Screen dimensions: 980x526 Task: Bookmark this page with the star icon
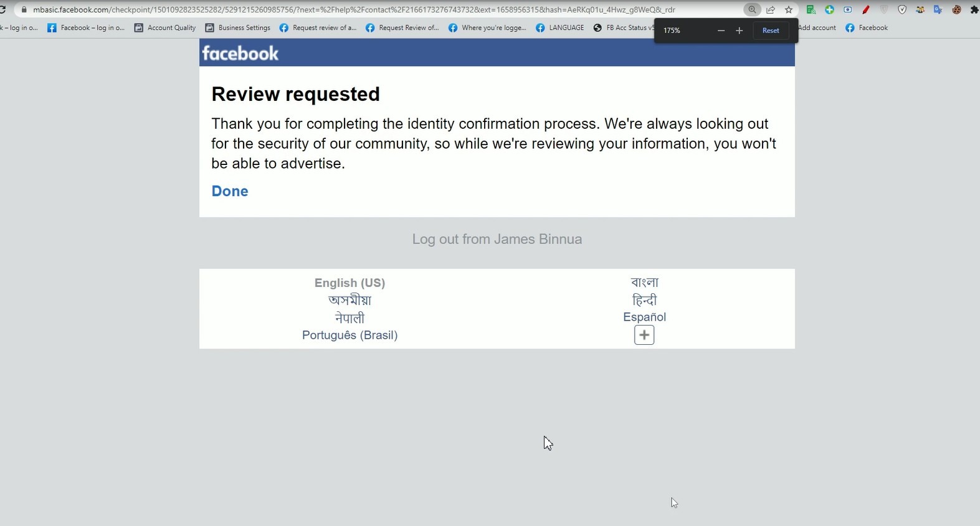pyautogui.click(x=789, y=10)
